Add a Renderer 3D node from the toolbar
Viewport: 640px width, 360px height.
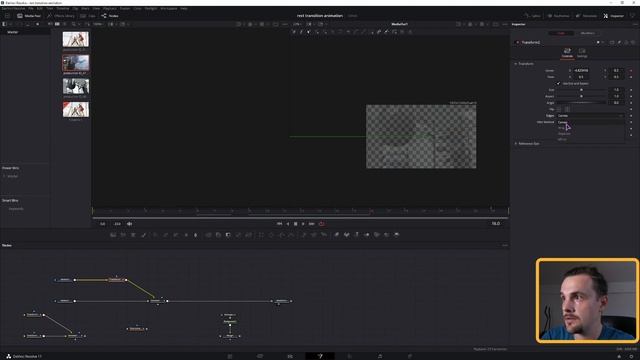397,235
